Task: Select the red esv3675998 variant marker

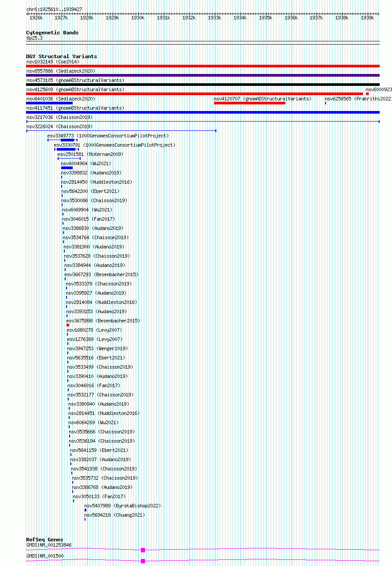Action: 68,325
